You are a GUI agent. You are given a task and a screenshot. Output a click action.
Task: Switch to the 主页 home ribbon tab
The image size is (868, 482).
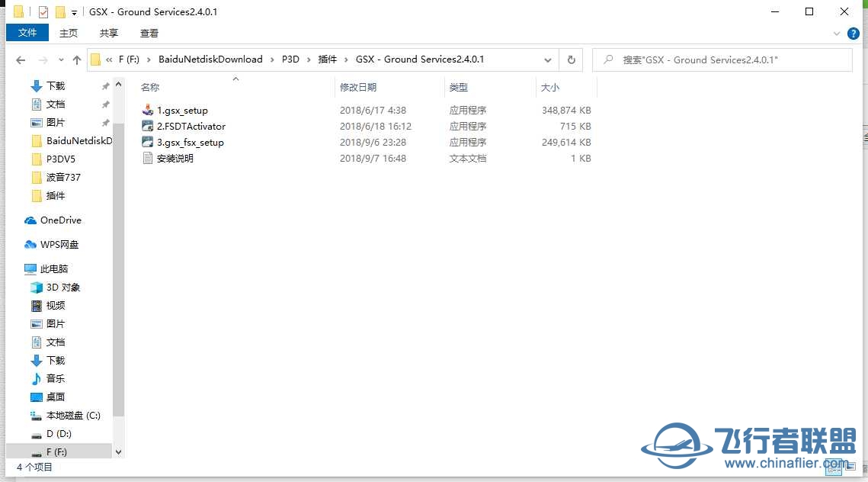tap(69, 34)
